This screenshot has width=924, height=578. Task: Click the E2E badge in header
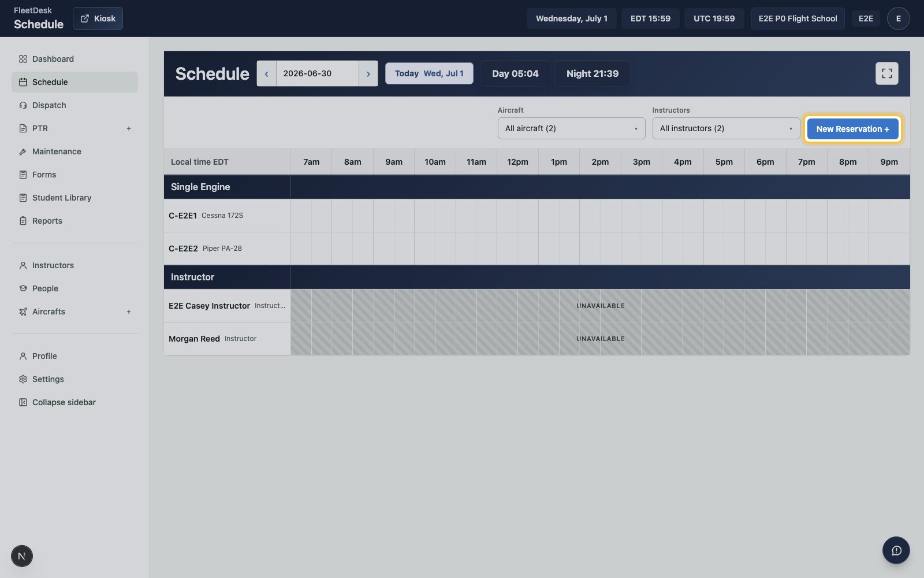point(866,18)
